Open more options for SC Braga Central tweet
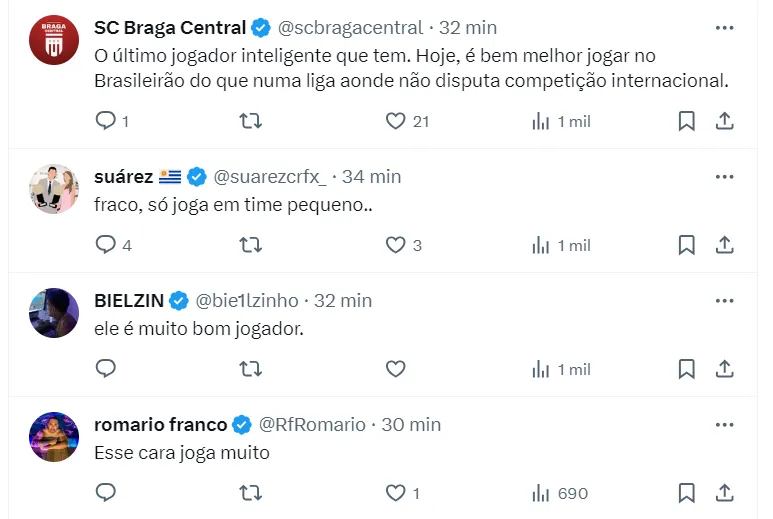773x519 pixels. point(725,27)
